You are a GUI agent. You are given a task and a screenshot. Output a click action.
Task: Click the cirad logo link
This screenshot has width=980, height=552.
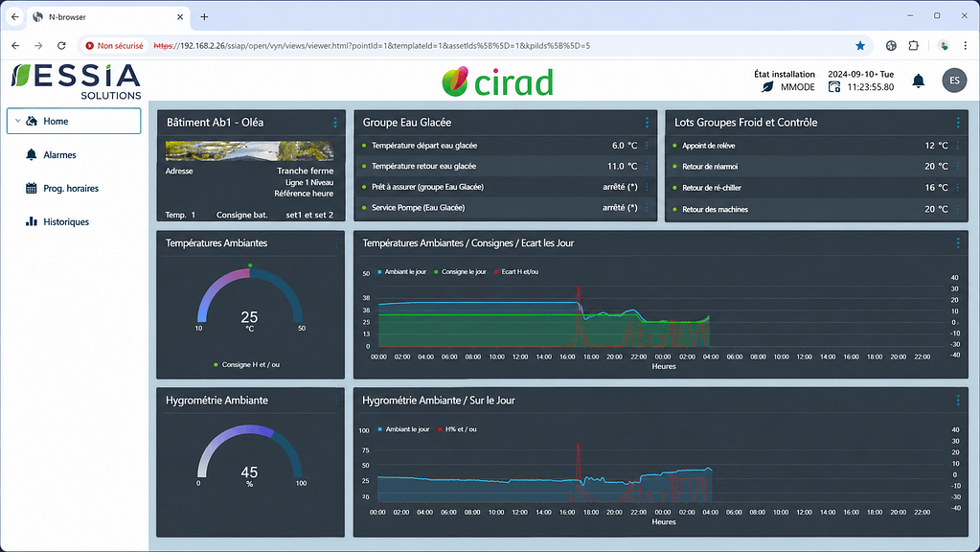click(497, 81)
